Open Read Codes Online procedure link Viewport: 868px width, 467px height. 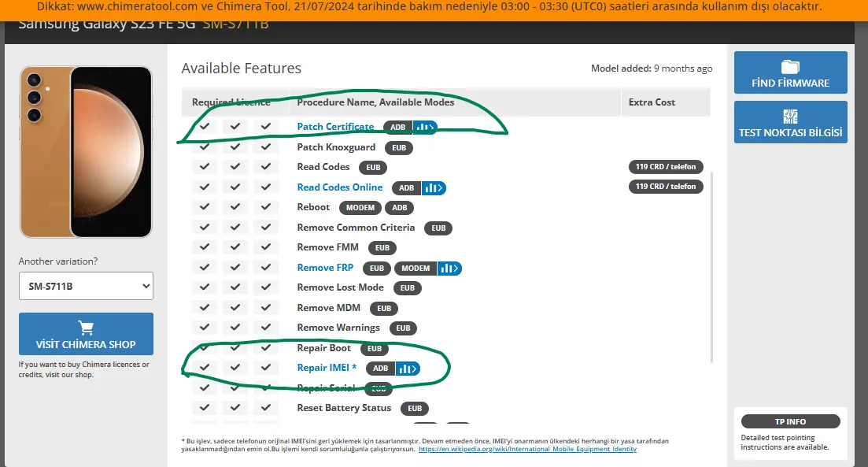pyautogui.click(x=340, y=187)
